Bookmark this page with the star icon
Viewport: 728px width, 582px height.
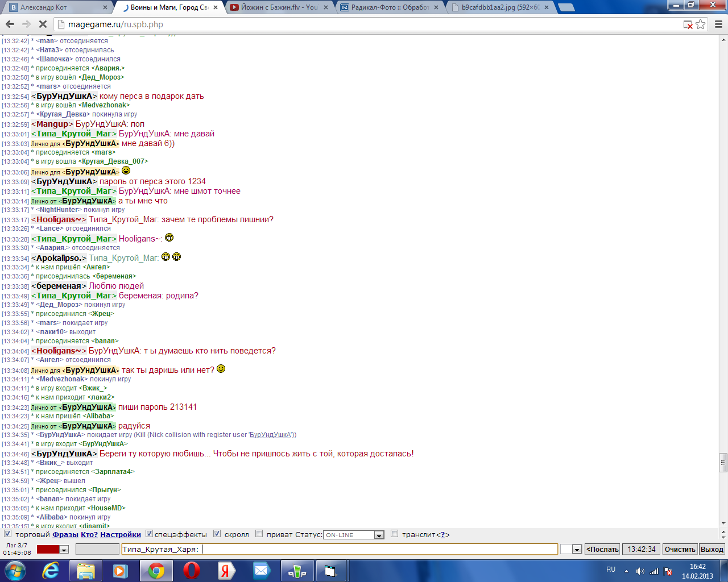[x=701, y=24]
